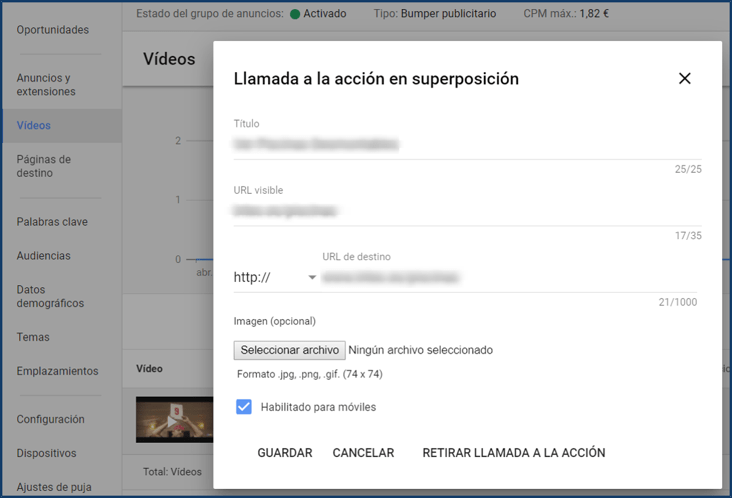This screenshot has height=498, width=732.
Task: Open Audiencias in sidebar
Action: click(43, 256)
